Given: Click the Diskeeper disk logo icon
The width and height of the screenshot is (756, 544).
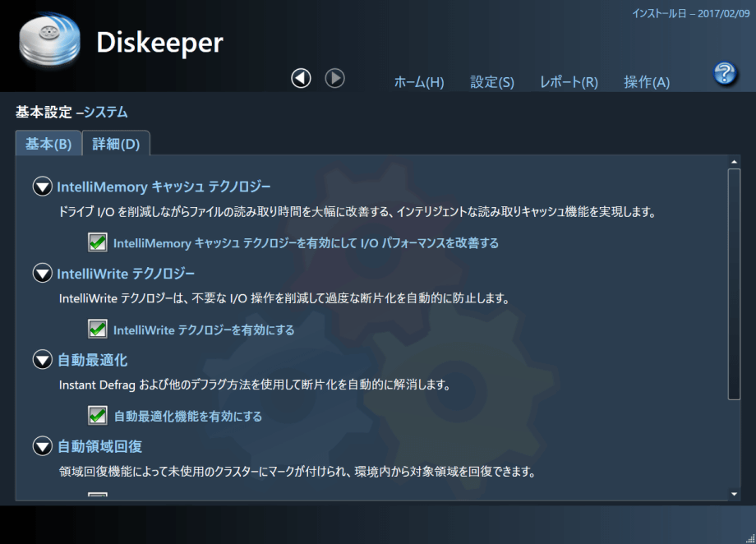Looking at the screenshot, I should click(49, 40).
